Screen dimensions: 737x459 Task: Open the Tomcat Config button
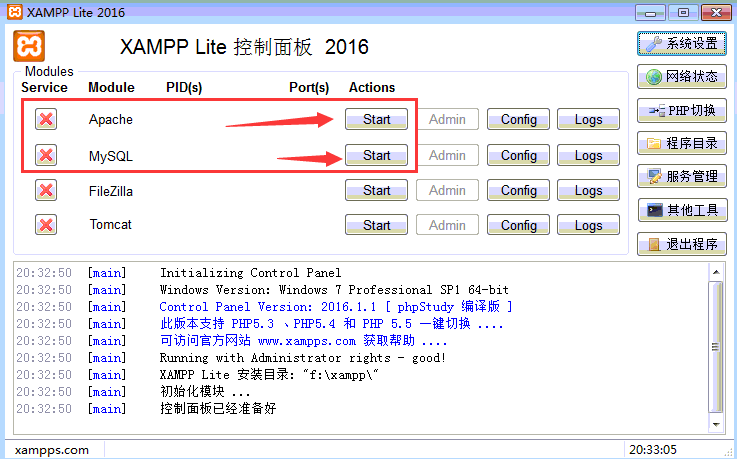click(518, 225)
